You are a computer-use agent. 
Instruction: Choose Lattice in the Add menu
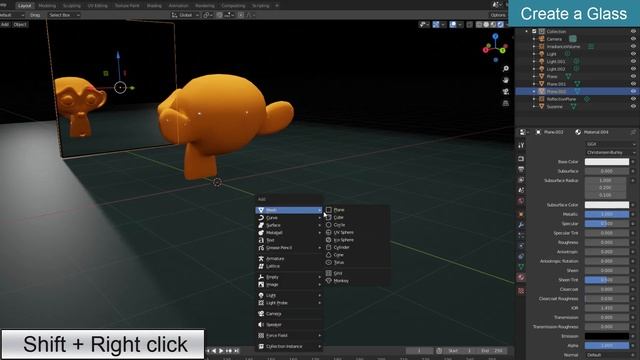[x=289, y=266]
